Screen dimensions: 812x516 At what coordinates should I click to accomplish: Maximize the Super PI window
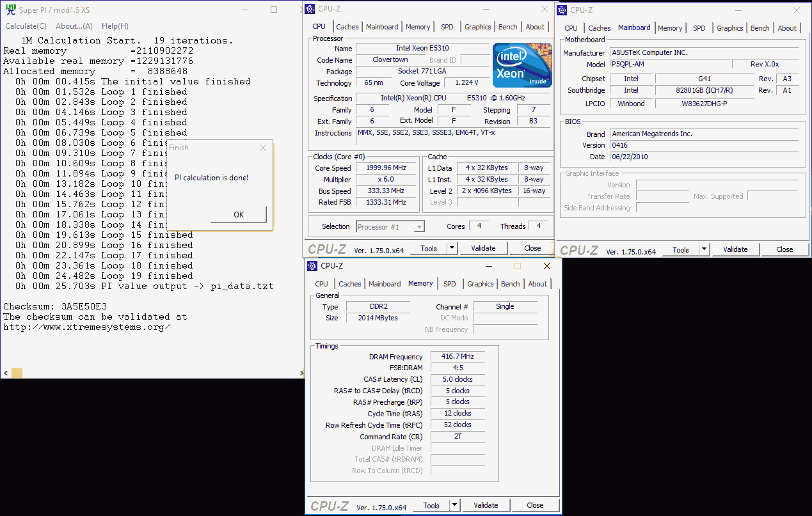click(274, 10)
